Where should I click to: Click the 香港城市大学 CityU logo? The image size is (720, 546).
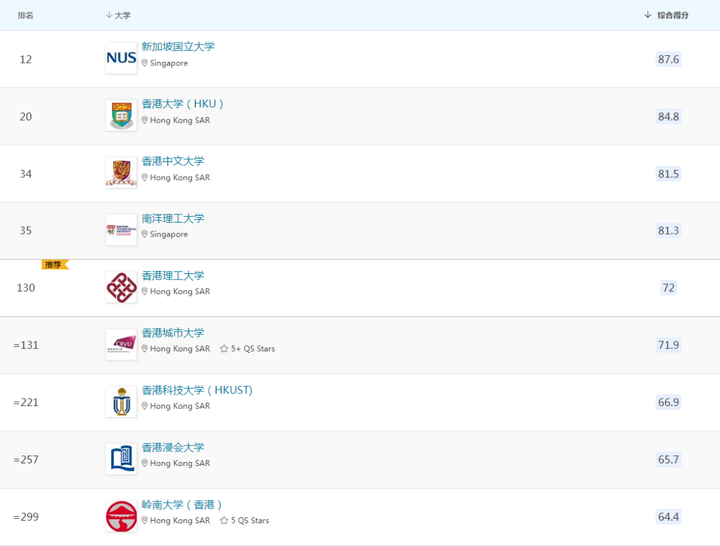[121, 344]
